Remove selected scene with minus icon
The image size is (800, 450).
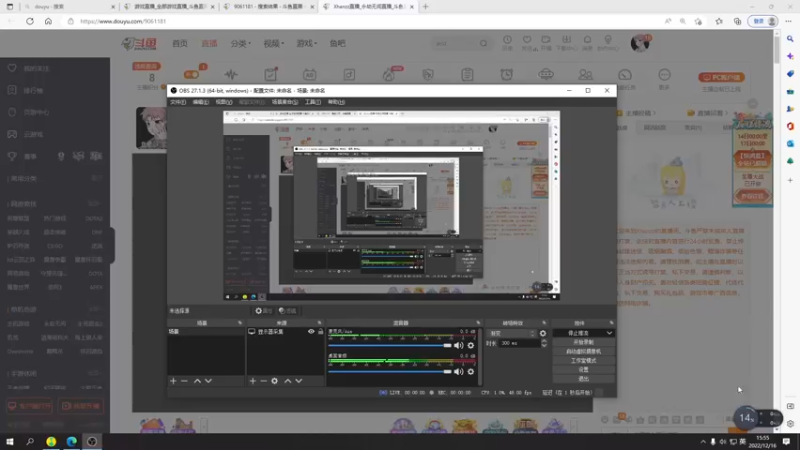click(x=184, y=381)
